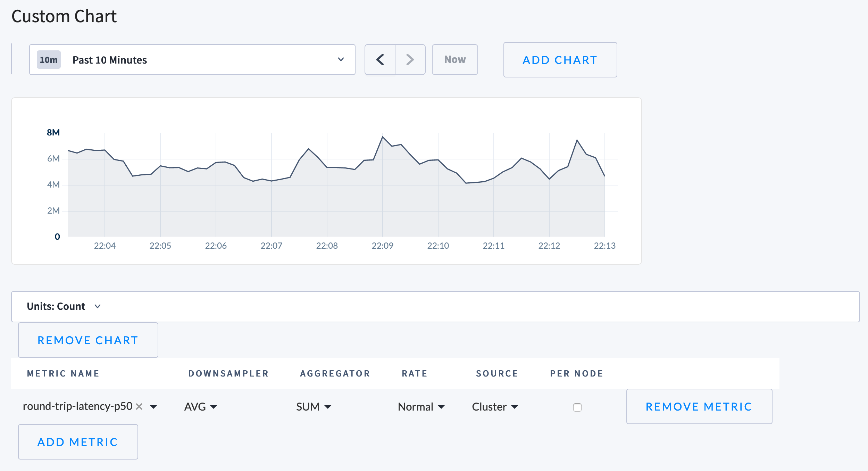Click the PER NODE column header
The width and height of the screenshot is (868, 471).
point(576,373)
